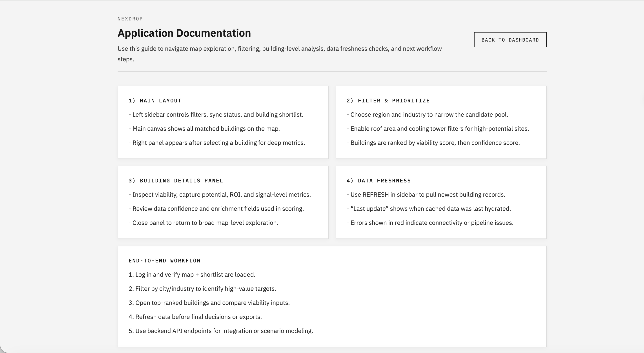The image size is (644, 353).
Task: Click the End-to-End Workflow heading
Action: click(x=164, y=261)
